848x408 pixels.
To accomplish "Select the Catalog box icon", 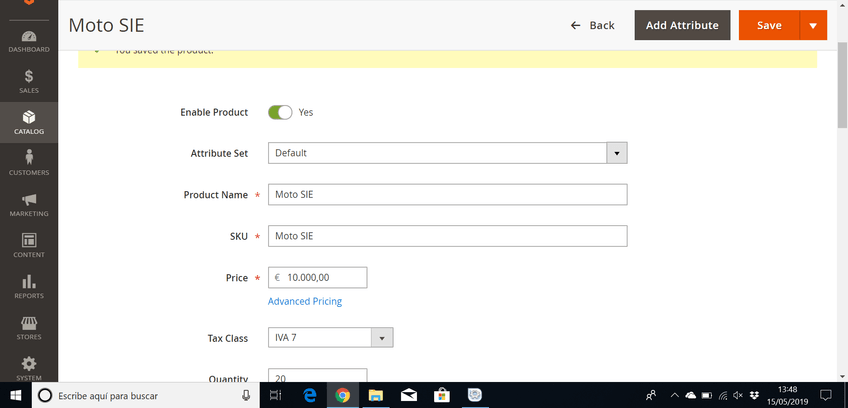I will pyautogui.click(x=29, y=120).
